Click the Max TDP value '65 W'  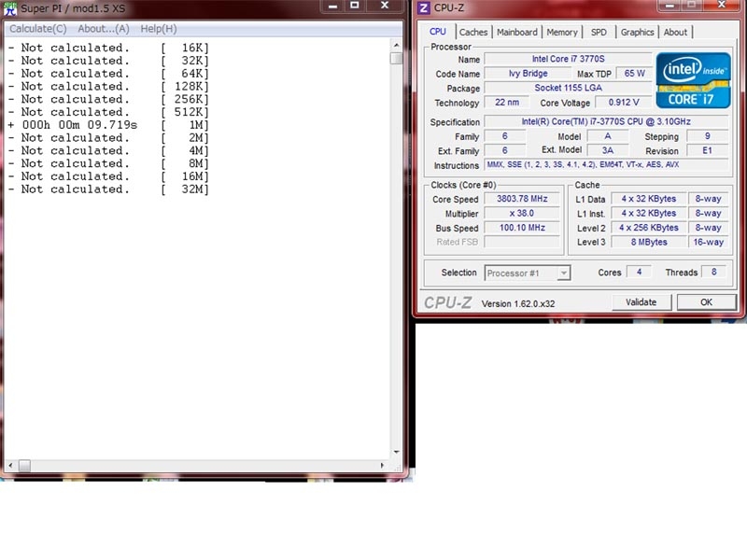point(634,74)
